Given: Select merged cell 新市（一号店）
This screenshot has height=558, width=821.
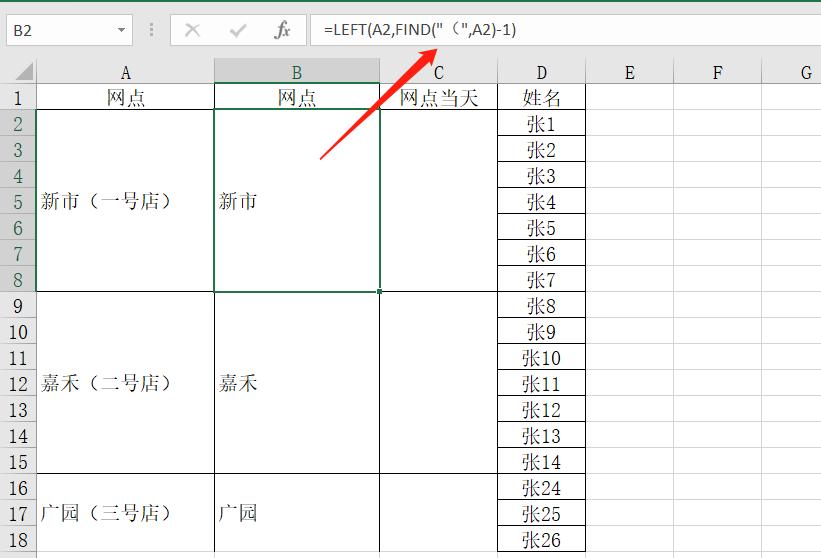Looking at the screenshot, I should (x=125, y=201).
